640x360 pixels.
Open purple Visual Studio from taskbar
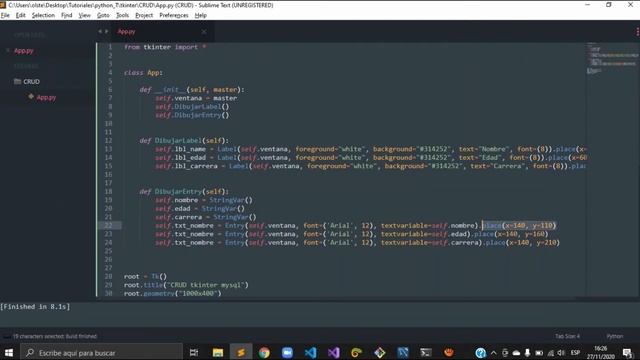[333, 352]
